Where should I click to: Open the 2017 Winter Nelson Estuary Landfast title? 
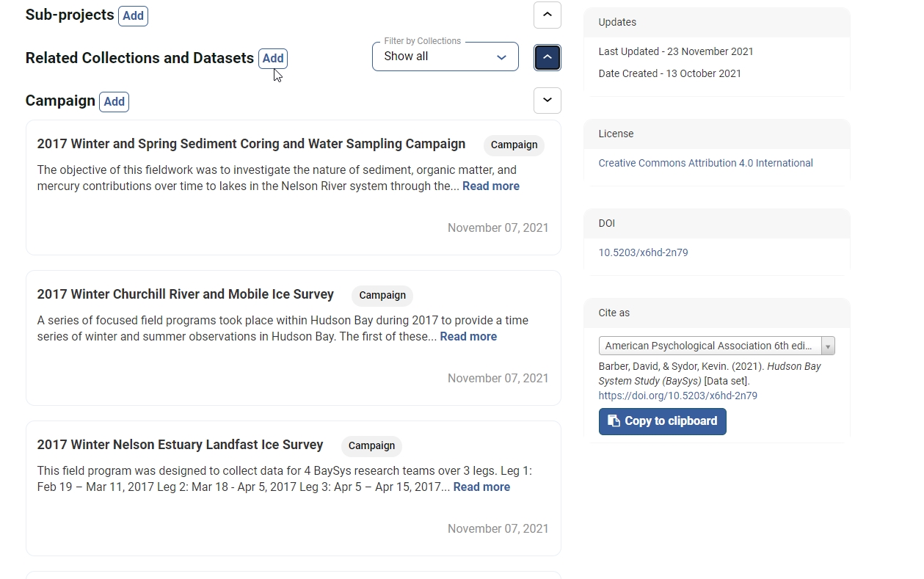click(180, 445)
